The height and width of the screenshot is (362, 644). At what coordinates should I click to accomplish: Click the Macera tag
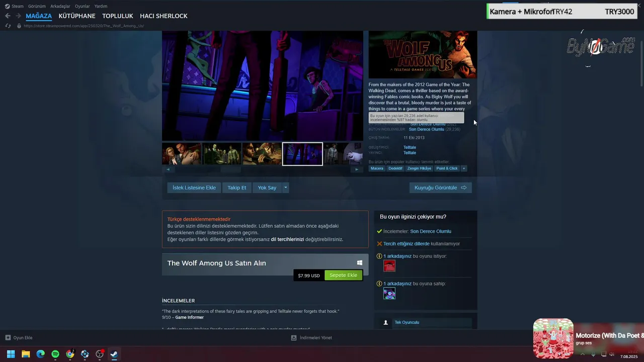[377, 168]
